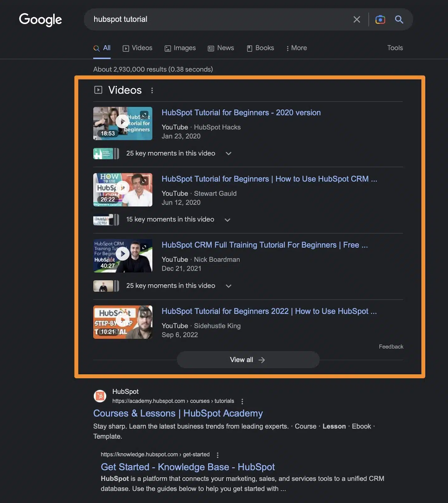Click the key moments preview strip for Stewart Gauld video
The width and height of the screenshot is (448, 503).
point(106,220)
